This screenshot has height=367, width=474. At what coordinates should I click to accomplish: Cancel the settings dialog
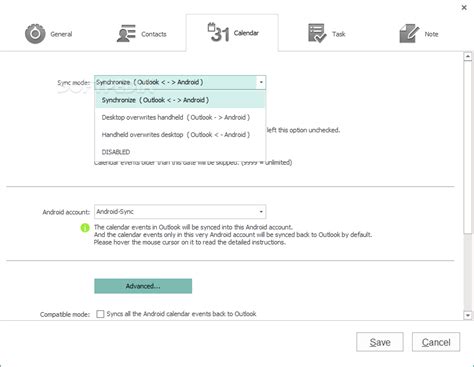(436, 342)
